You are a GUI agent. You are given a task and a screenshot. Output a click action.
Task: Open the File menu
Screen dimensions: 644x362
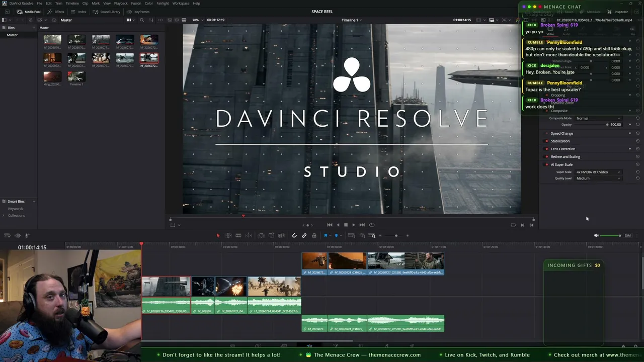coord(39,4)
